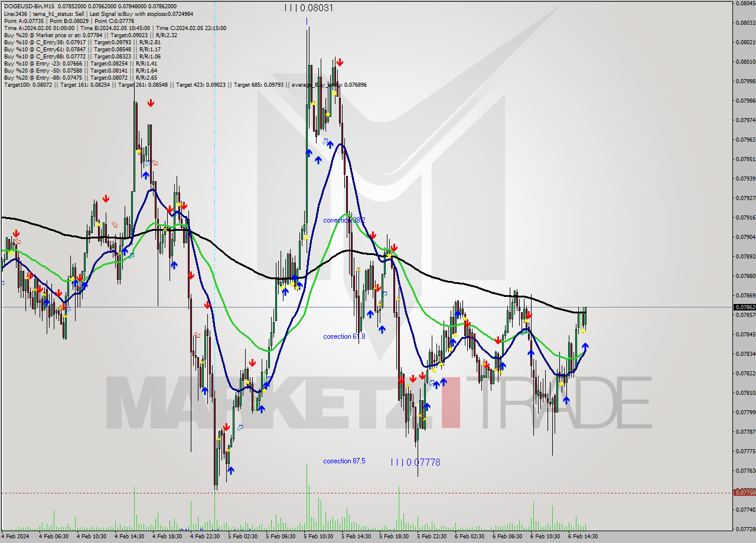Viewport: 756px width, 543px height.
Task: Click the red sell arrow beside 0.08031 peak
Action: coord(340,62)
